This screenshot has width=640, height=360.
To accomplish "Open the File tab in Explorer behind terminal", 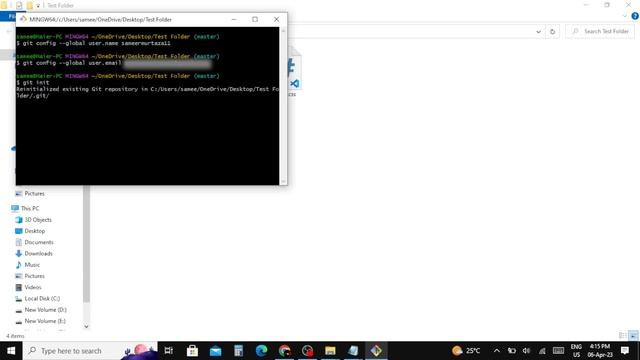I will pyautogui.click(x=8, y=16).
